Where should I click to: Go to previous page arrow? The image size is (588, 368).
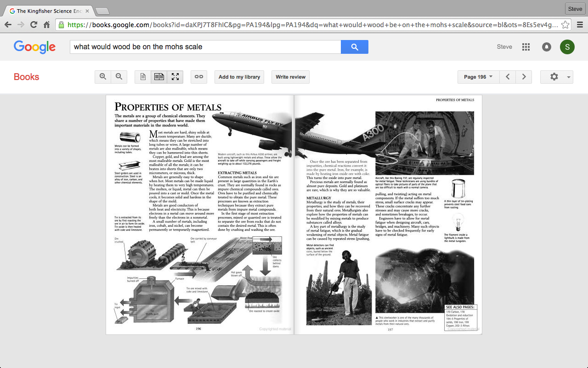pyautogui.click(x=508, y=77)
